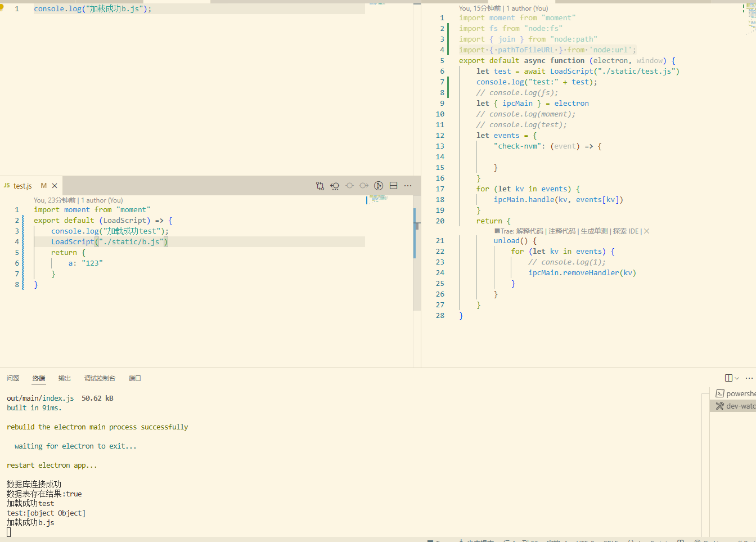Click line number 28 in right editor

coord(440,316)
